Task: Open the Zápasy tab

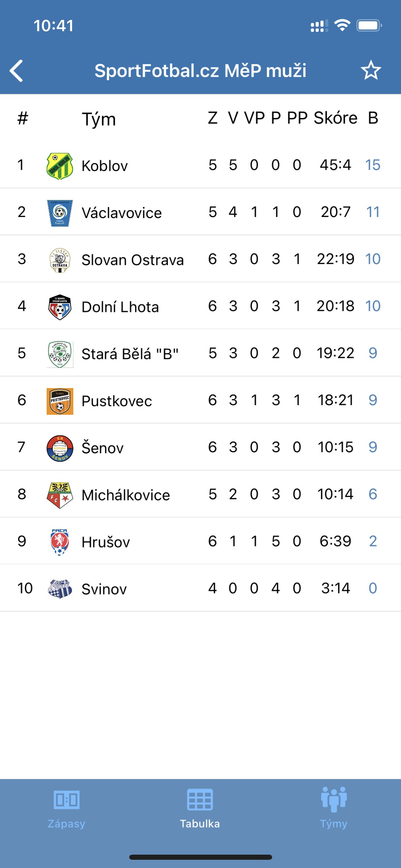Action: (66, 808)
